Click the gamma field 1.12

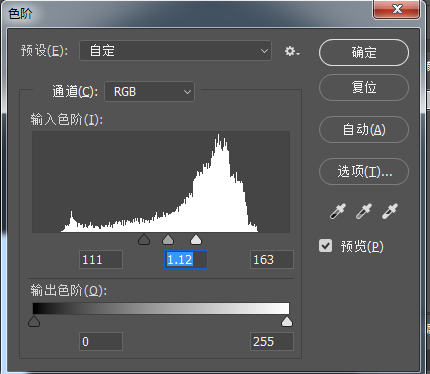[x=186, y=259]
